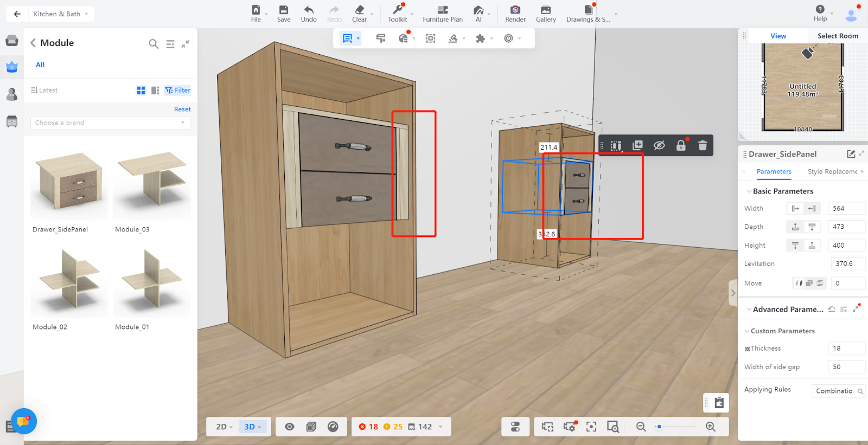
Task: Open the Gallery icon
Action: click(x=545, y=10)
